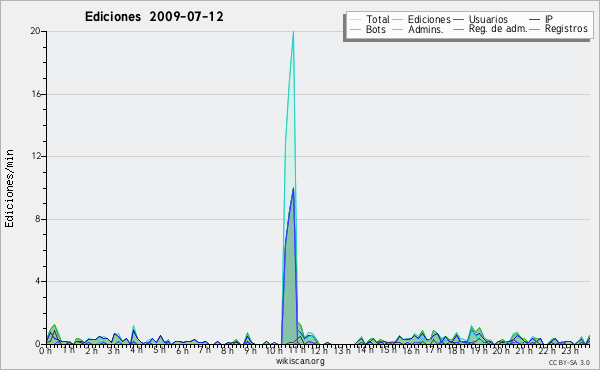This screenshot has width=600, height=370.
Task: Click the Ediciones/min axis label
Action: [9, 188]
